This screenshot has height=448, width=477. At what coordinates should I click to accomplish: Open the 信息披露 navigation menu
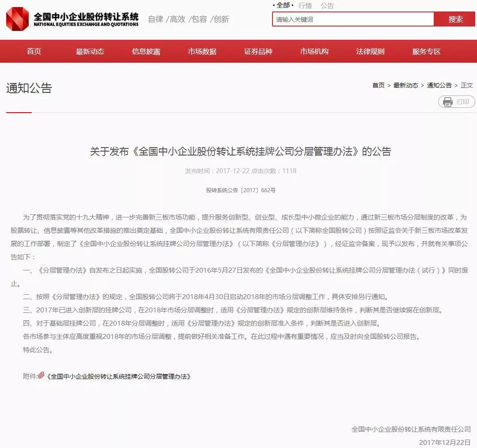tap(146, 51)
